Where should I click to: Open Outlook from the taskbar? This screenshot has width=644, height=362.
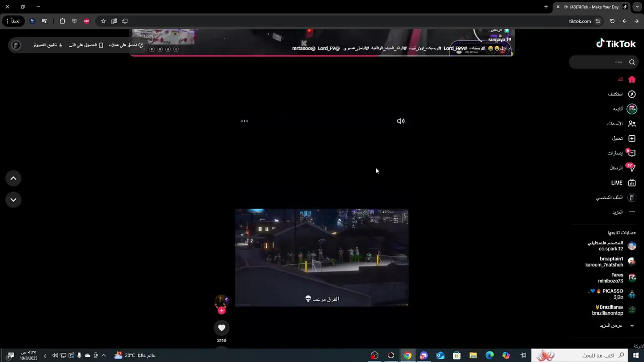tap(440, 355)
